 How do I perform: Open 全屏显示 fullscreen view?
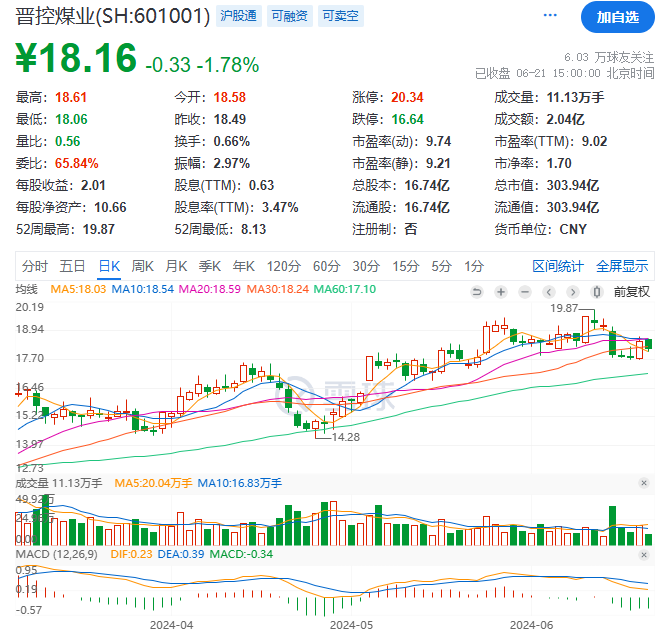coord(622,266)
